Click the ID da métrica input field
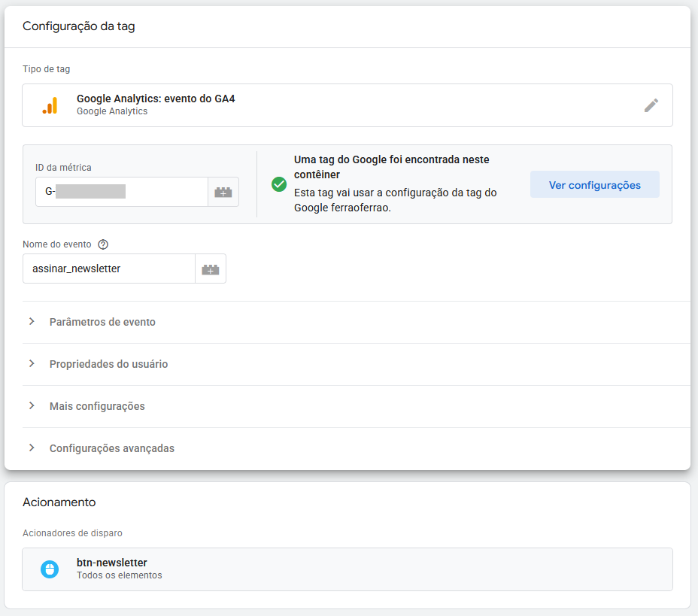698x616 pixels. [x=122, y=192]
